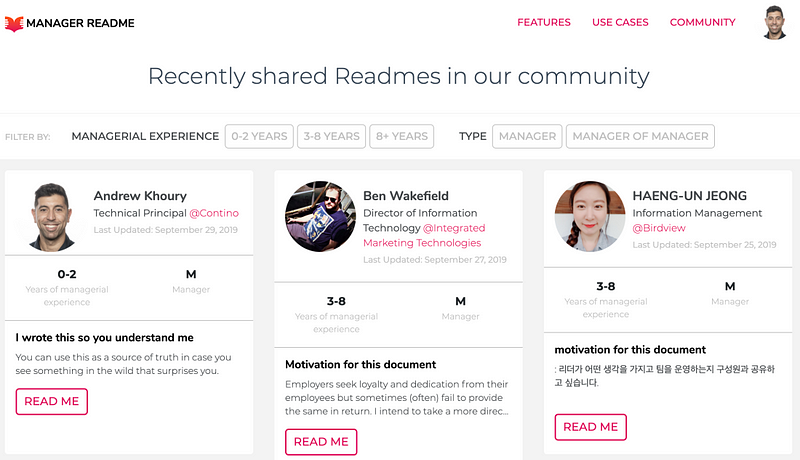Toggle the 3-8 Years experience filter
The image size is (800, 460).
pos(332,136)
